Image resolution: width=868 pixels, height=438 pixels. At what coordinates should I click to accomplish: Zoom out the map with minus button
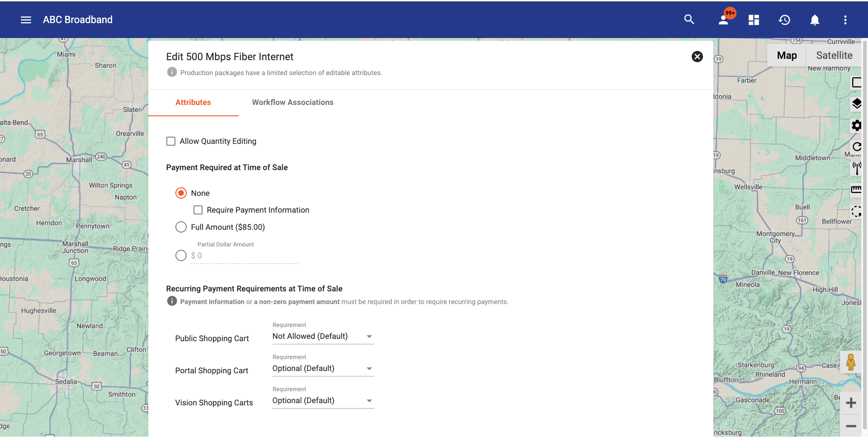851,426
